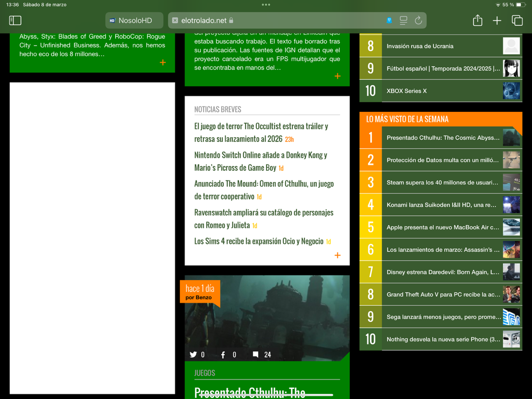Show the Safari sidebar
This screenshot has height=399, width=532.
(15, 20)
